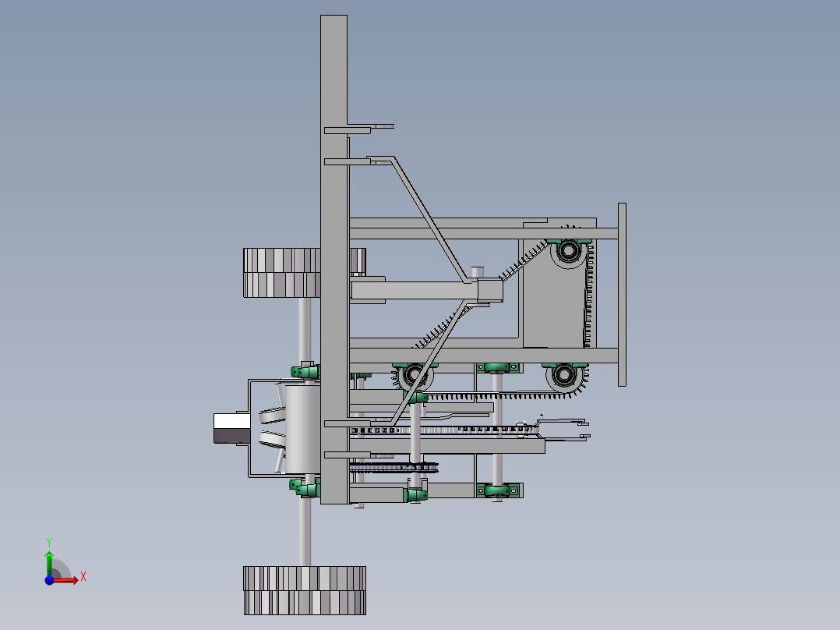Select the lowest green pillow block bearing at right
The width and height of the screenshot is (840, 630).
click(499, 490)
